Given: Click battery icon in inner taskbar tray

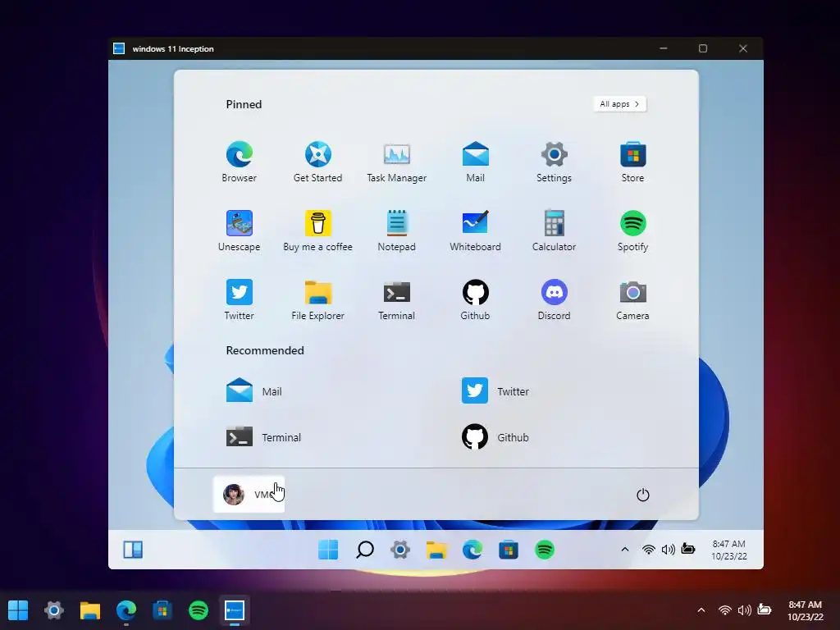Looking at the screenshot, I should click(688, 549).
